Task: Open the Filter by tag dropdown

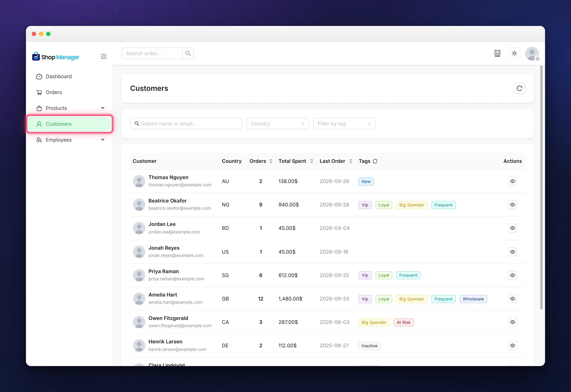Action: tap(344, 124)
